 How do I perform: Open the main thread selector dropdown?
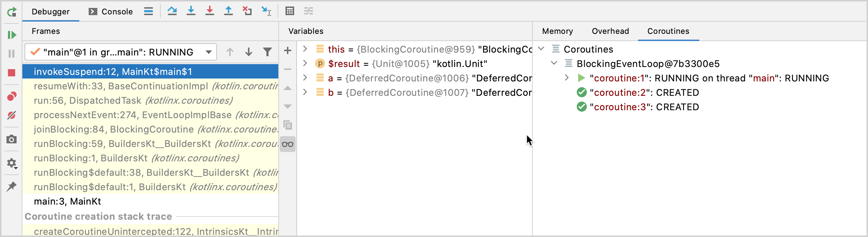[x=208, y=52]
